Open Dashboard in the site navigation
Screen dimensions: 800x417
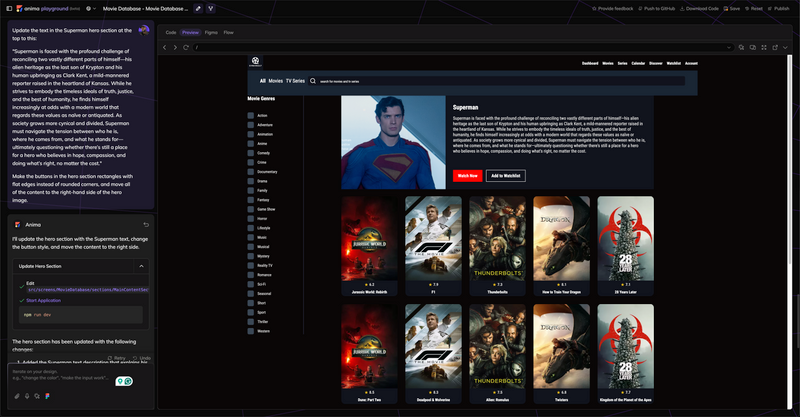pos(590,63)
